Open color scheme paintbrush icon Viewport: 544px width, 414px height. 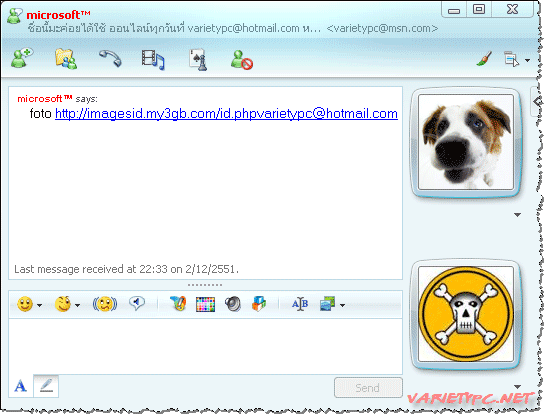pos(484,59)
